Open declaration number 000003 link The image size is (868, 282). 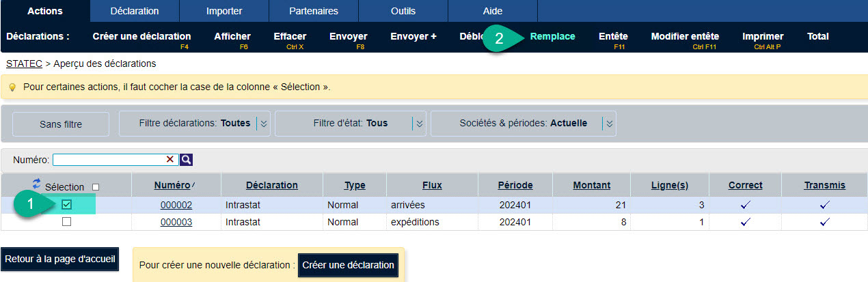(x=176, y=222)
